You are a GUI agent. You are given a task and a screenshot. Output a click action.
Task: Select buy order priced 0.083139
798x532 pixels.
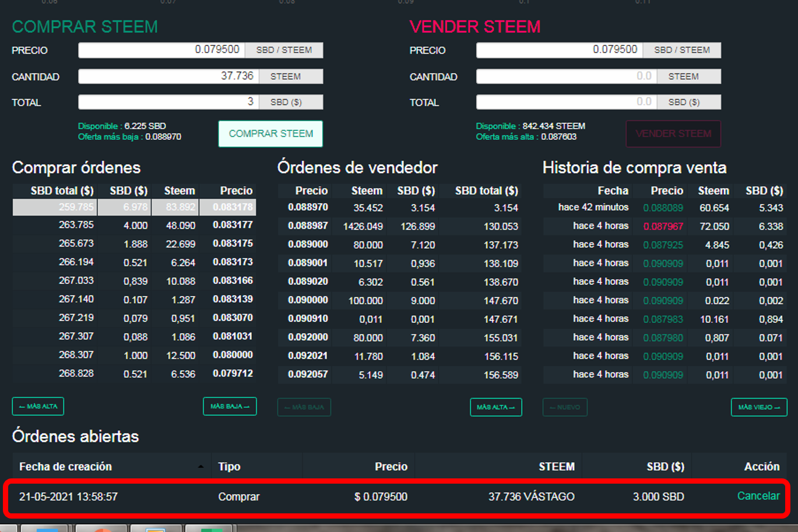(134, 300)
